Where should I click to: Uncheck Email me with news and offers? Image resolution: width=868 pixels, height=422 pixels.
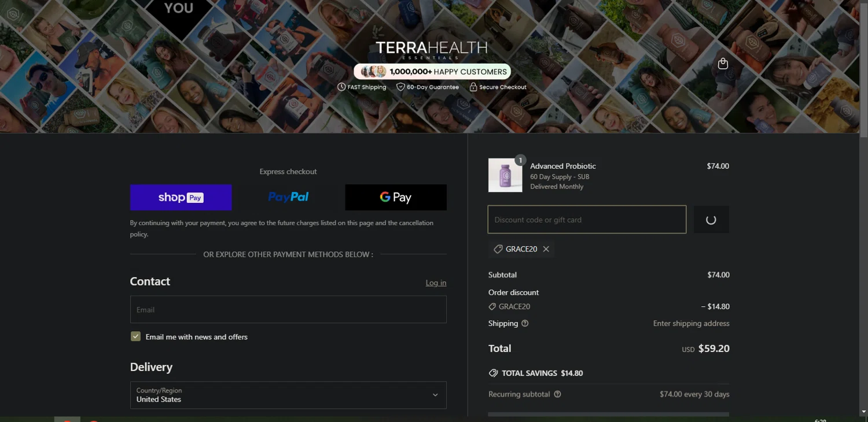pos(135,336)
